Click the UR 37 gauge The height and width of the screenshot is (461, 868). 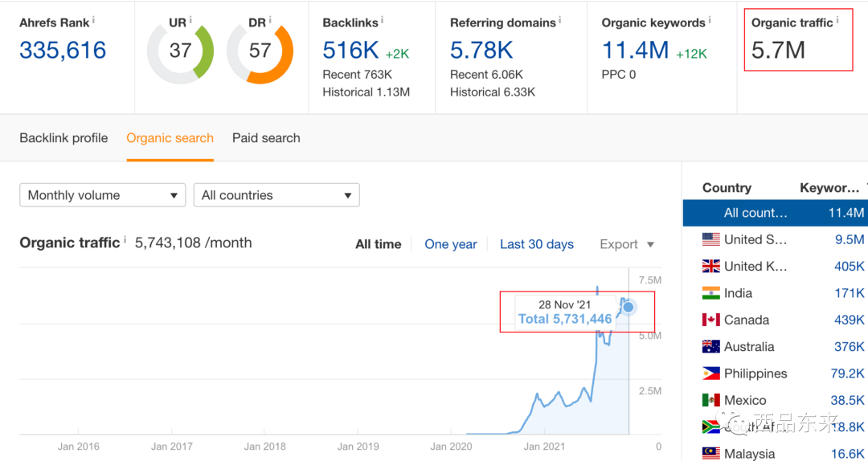click(181, 51)
